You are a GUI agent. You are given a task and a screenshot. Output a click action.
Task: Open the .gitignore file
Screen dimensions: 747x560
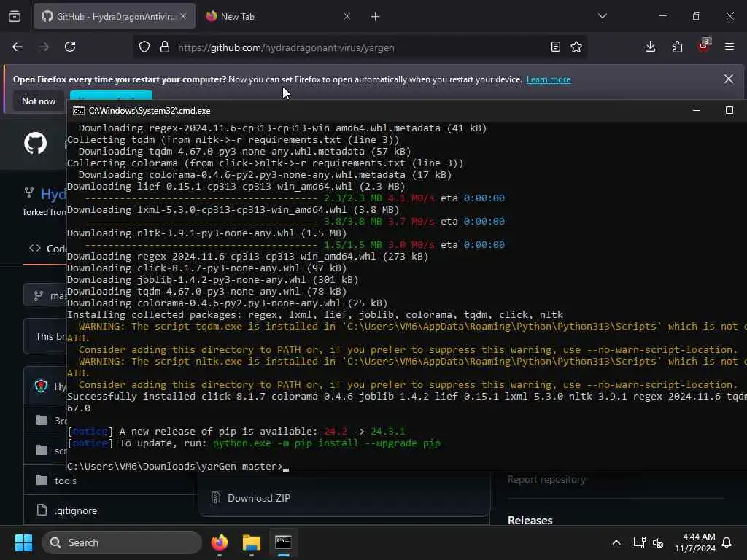tap(76, 511)
